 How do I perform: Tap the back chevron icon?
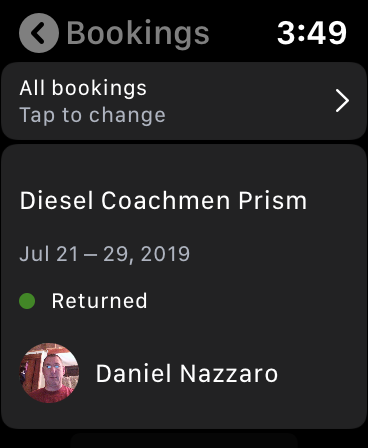point(39,33)
